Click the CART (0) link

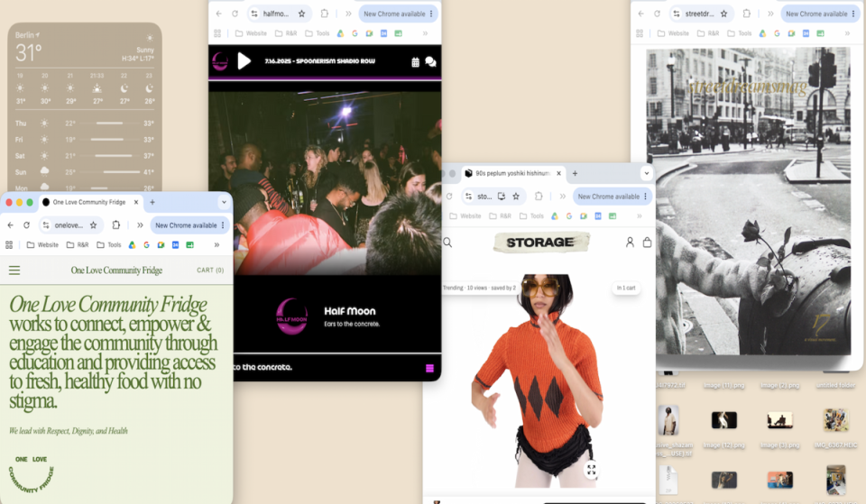pos(210,270)
